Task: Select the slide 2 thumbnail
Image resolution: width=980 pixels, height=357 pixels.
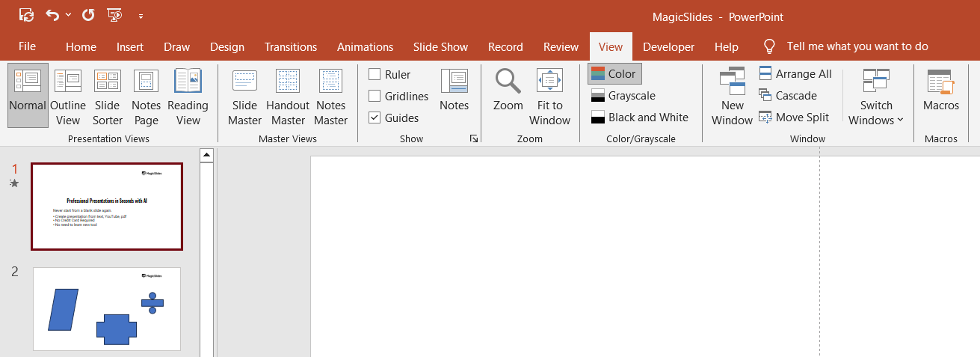Action: pos(107,308)
